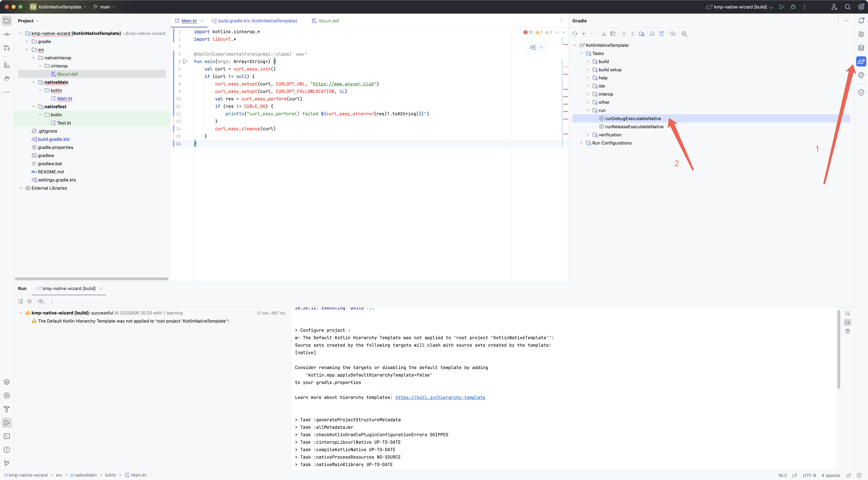The image size is (868, 480).
Task: Open Gradle tool window from right sidebar
Action: click(861, 61)
